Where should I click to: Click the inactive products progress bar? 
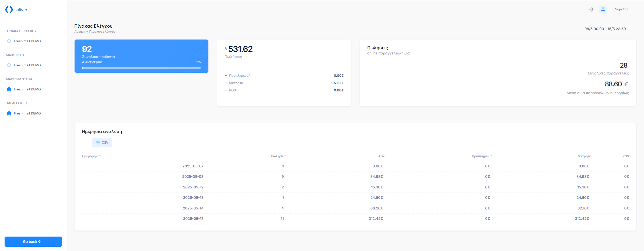pyautogui.click(x=141, y=68)
